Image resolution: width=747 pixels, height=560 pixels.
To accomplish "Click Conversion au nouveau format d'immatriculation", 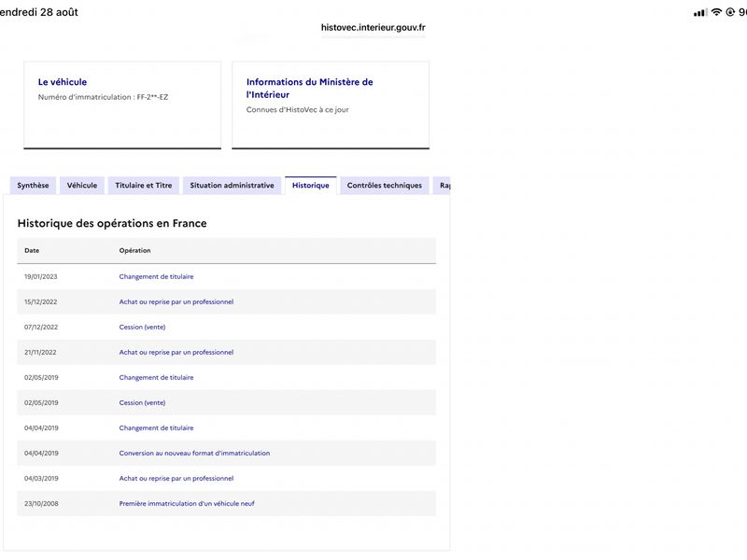I will tap(194, 454).
